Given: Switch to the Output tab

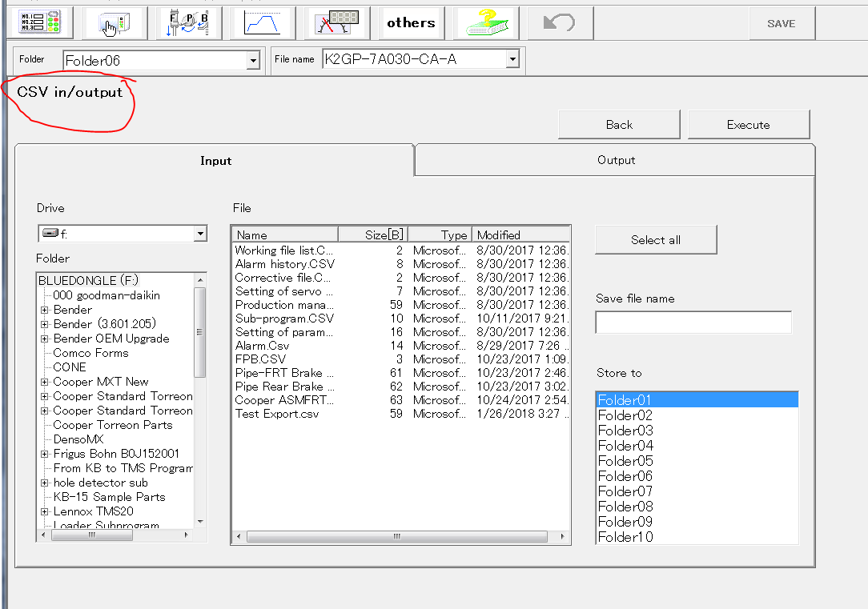Looking at the screenshot, I should click(x=615, y=160).
